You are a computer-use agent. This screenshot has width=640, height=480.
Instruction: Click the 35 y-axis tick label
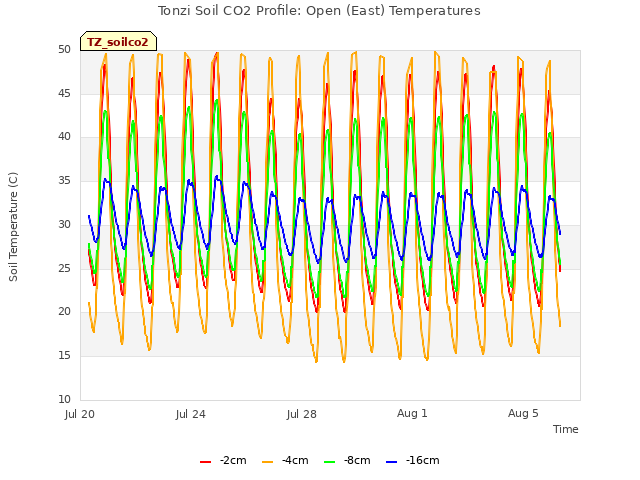point(64,181)
